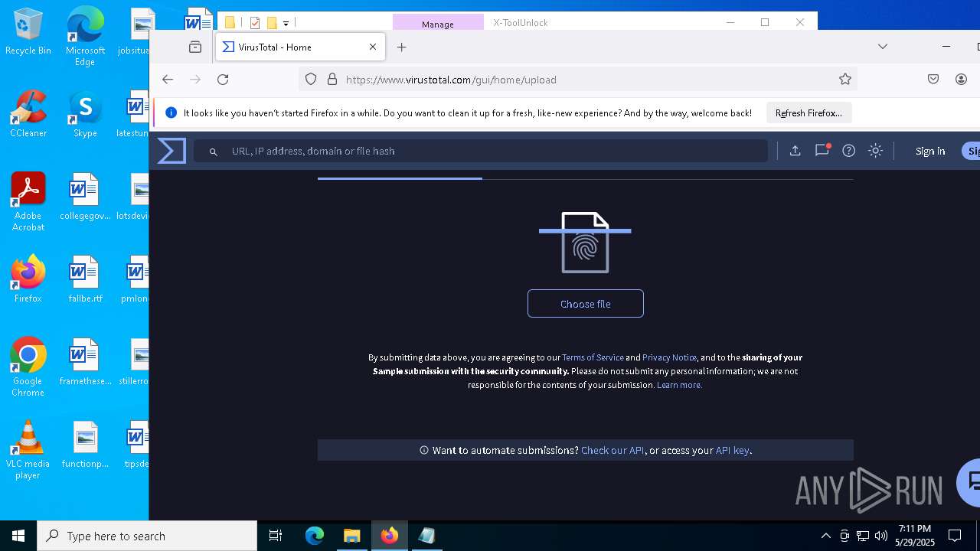Open the Action Center notifications icon

tap(955, 536)
